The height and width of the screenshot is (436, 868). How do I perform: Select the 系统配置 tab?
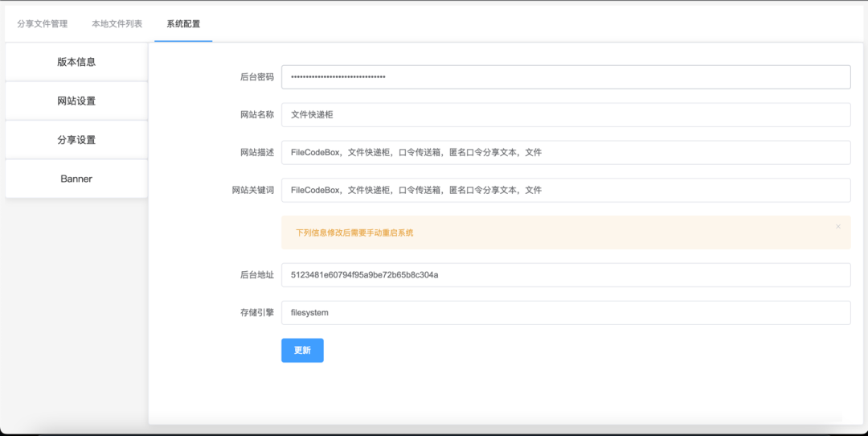(183, 24)
